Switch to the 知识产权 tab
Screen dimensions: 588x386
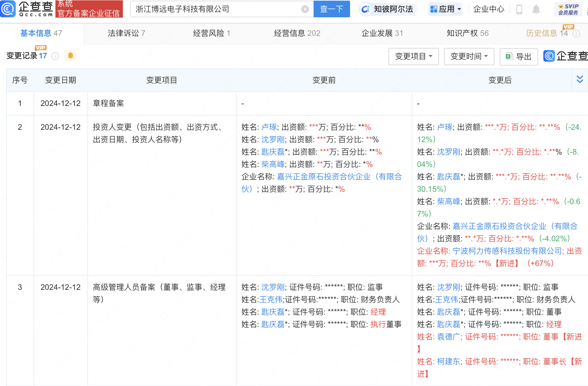tap(468, 33)
